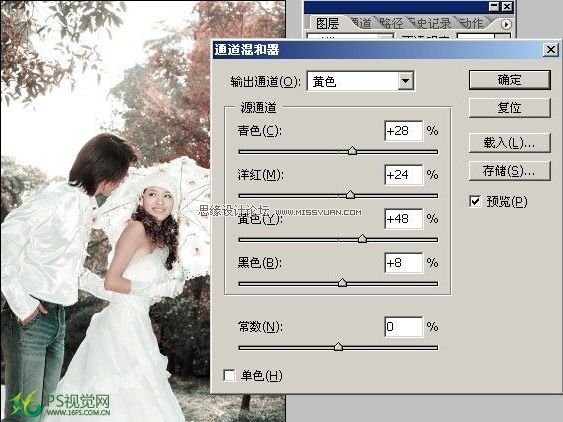Click the 黑色 black slider handle

point(343,283)
